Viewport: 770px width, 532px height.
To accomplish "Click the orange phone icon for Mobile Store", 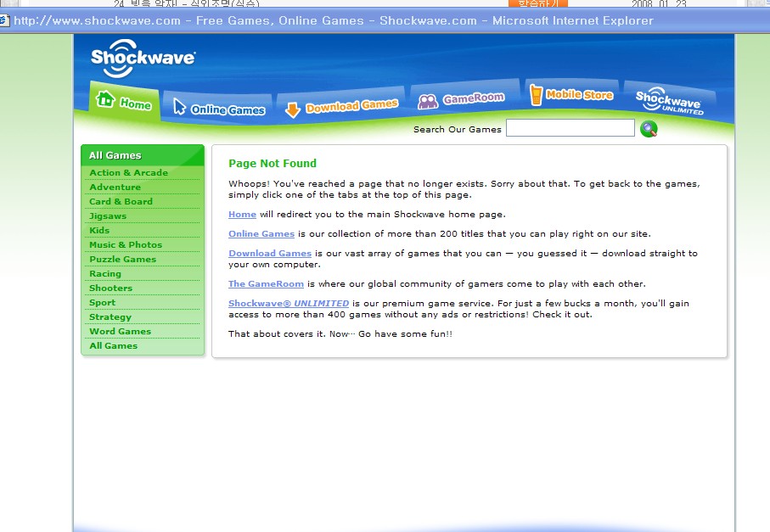I will click(536, 94).
